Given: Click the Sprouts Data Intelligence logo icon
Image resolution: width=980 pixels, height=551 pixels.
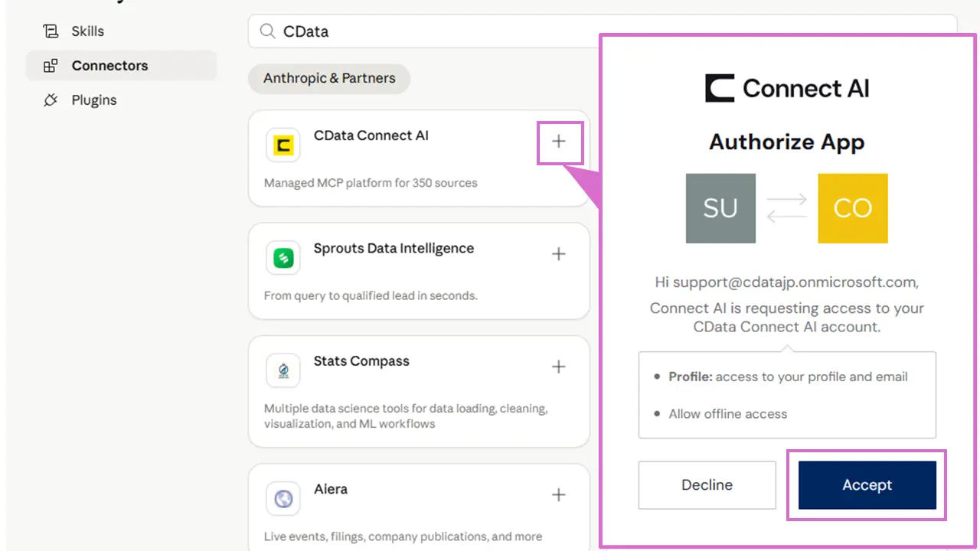Looking at the screenshot, I should coord(283,258).
